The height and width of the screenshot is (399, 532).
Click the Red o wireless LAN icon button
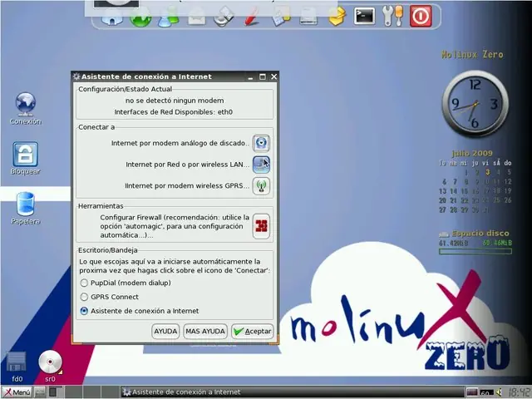[x=261, y=165]
